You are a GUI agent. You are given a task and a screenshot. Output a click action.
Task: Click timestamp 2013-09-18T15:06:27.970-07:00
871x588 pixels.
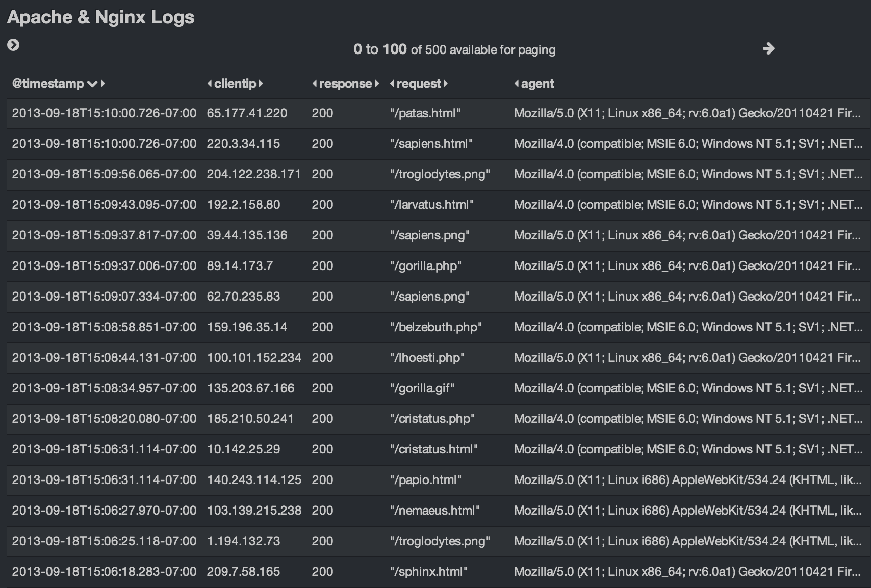[104, 511]
